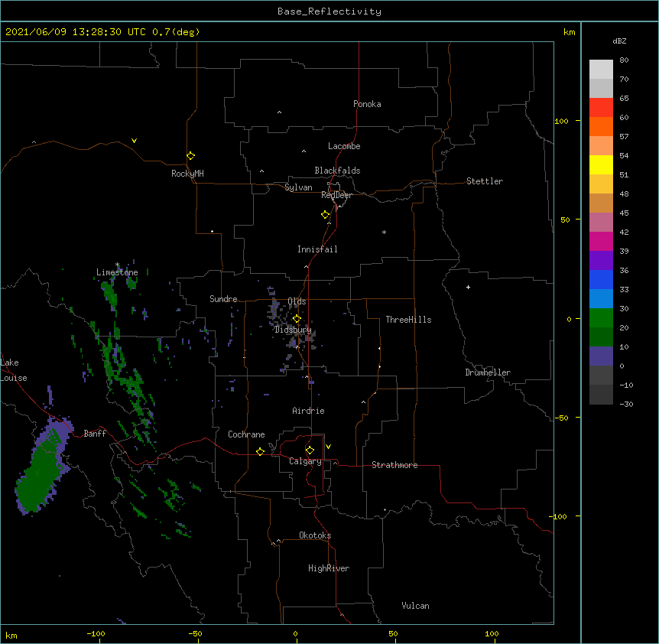
Task: Click the RockyMH label
Action: pyautogui.click(x=187, y=174)
